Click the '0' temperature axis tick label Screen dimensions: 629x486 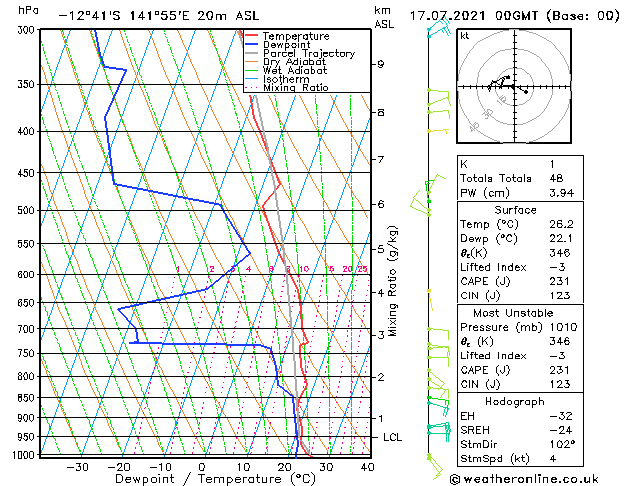(202, 467)
